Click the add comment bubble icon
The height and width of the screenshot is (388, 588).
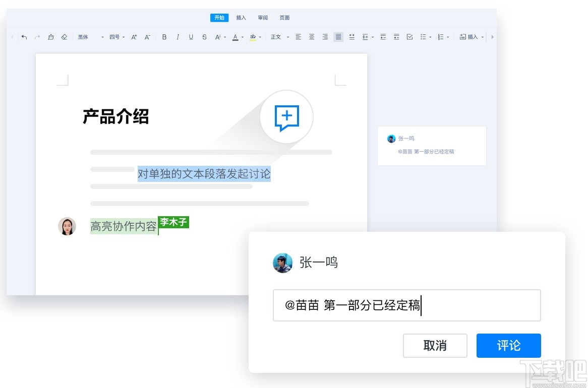point(286,117)
